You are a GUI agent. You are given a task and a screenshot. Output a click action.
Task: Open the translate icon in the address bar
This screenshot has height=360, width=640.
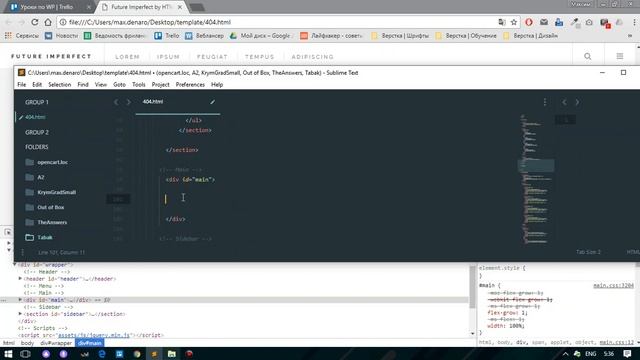pyautogui.click(x=502, y=22)
